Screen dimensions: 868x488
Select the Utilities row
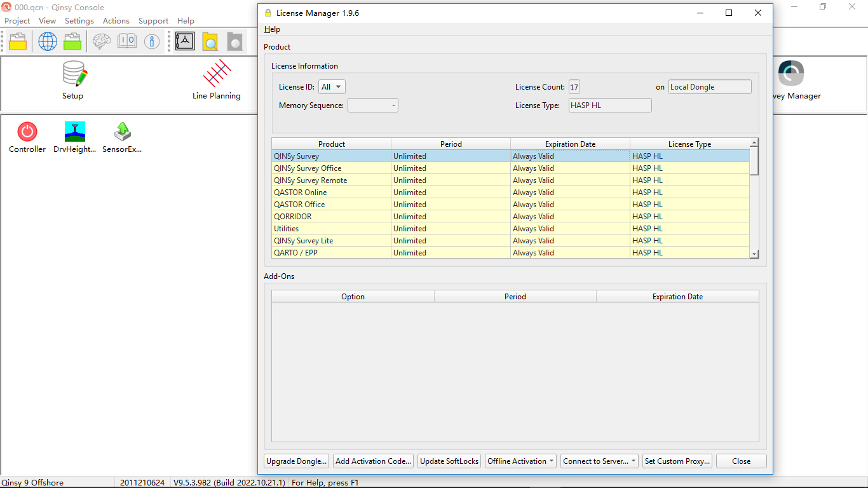click(511, 229)
